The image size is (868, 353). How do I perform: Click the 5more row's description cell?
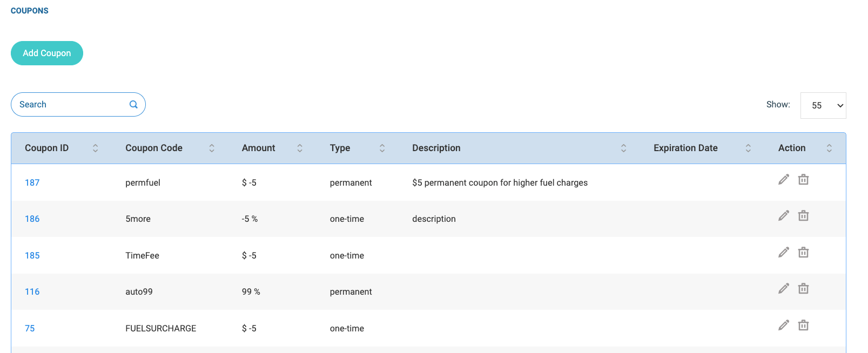pyautogui.click(x=434, y=219)
